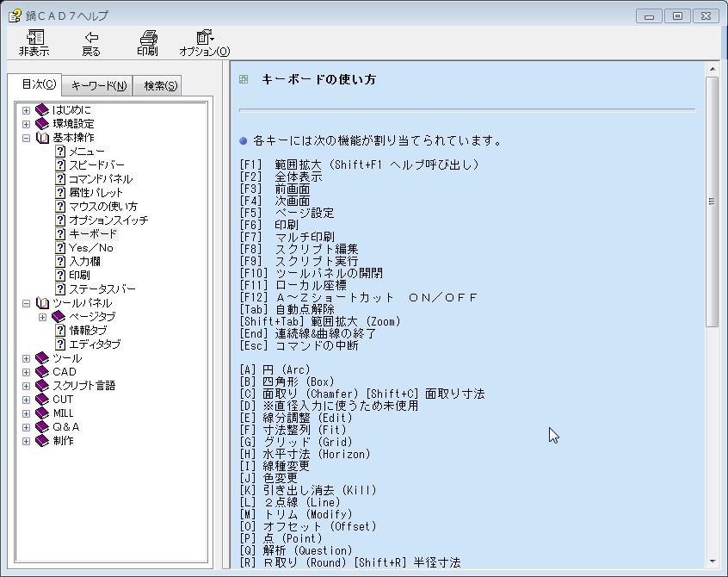The width and height of the screenshot is (728, 577).
Task: Click the スクリプト言語 book icon
Action: click(x=42, y=386)
